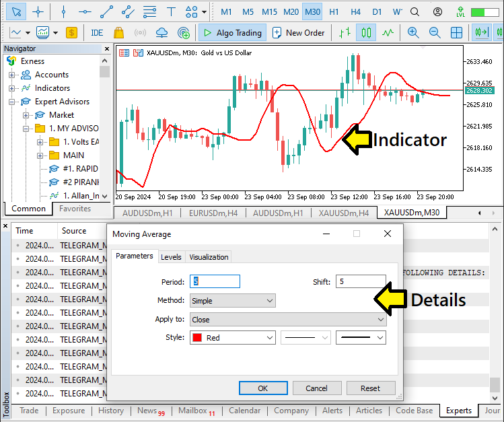
Task: Select the Fibonacci retracement tool
Action: (149, 12)
